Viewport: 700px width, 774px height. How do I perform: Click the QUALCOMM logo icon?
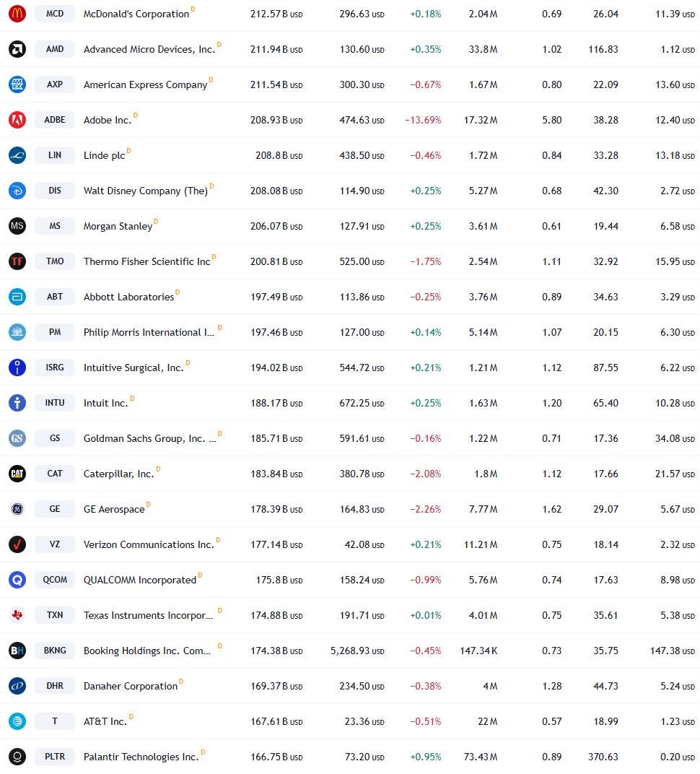click(x=17, y=580)
